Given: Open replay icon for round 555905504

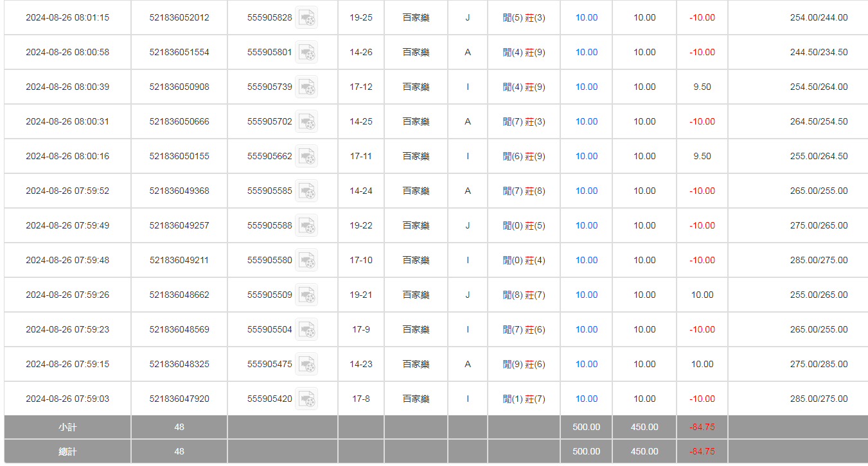Looking at the screenshot, I should 306,330.
